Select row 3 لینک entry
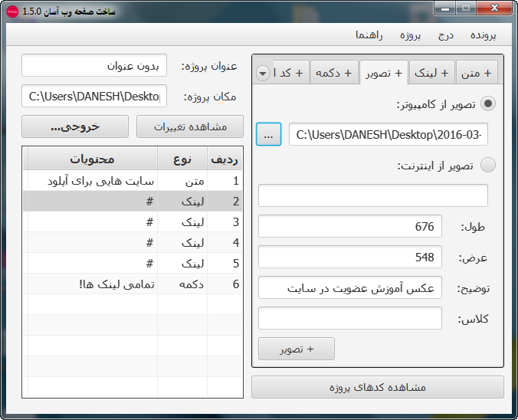 click(133, 222)
